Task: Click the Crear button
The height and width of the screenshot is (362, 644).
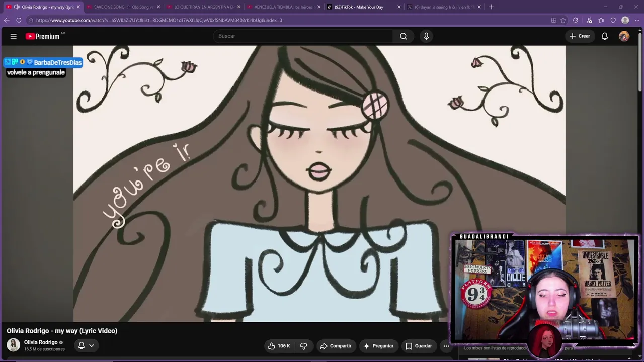Action: pos(579,36)
